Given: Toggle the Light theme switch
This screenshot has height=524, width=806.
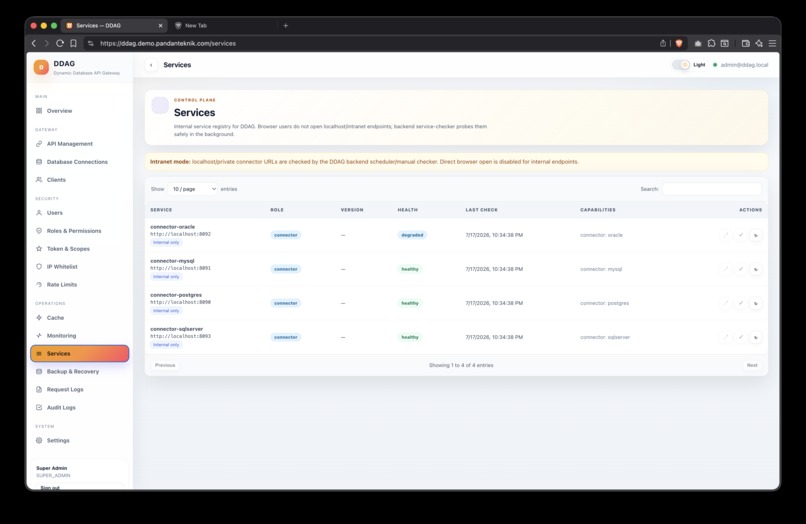Looking at the screenshot, I should click(681, 65).
